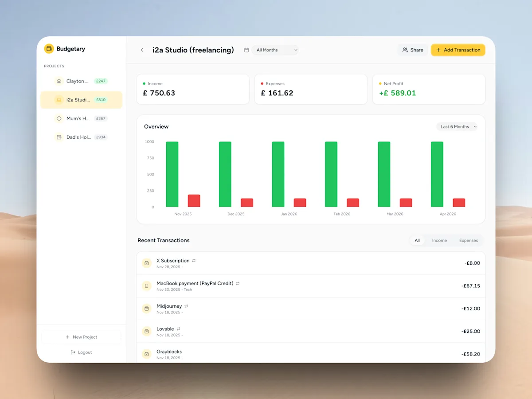Image resolution: width=532 pixels, height=399 pixels.
Task: Switch to the Expenses transactions tab
Action: [469, 240]
